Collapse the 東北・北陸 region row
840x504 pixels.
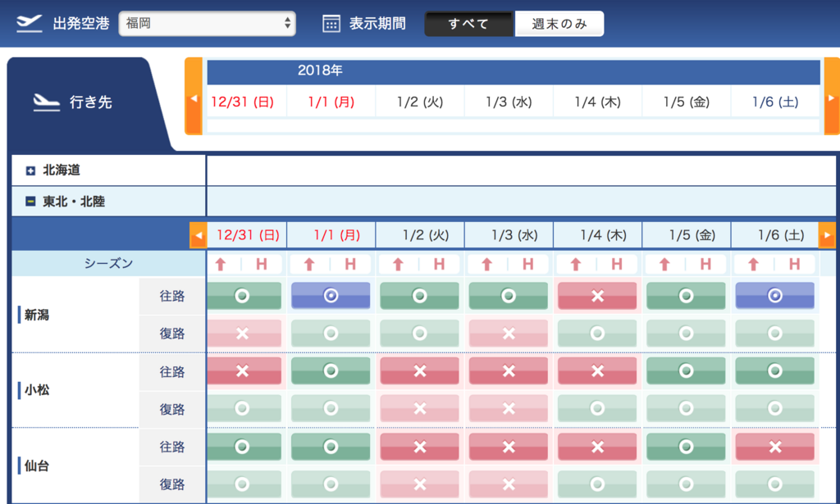click(x=30, y=201)
